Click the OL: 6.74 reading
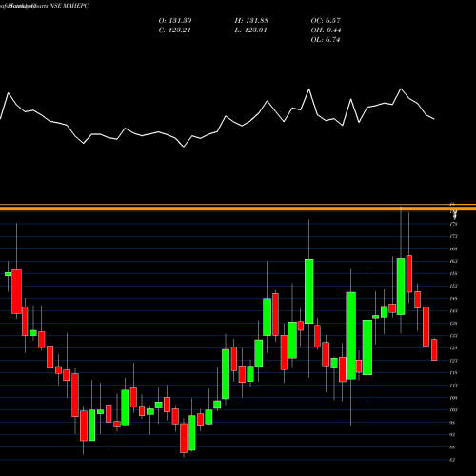 click(326, 40)
